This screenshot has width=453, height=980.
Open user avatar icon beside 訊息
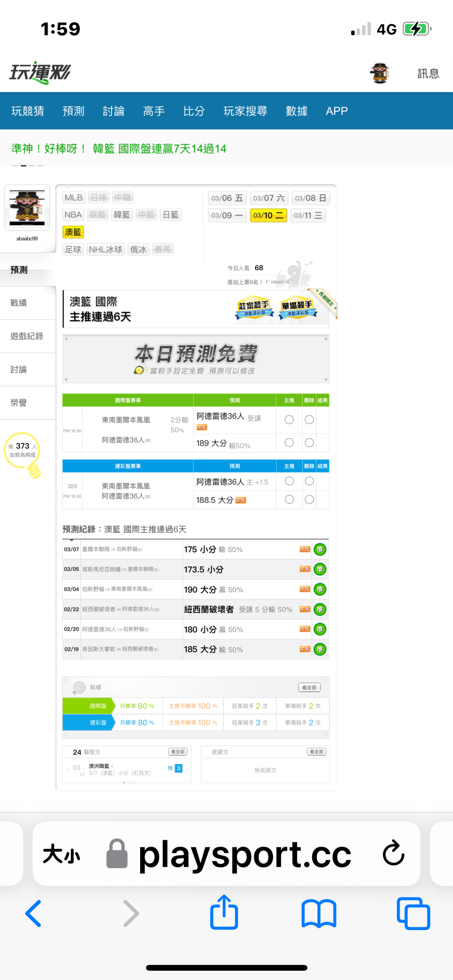380,73
